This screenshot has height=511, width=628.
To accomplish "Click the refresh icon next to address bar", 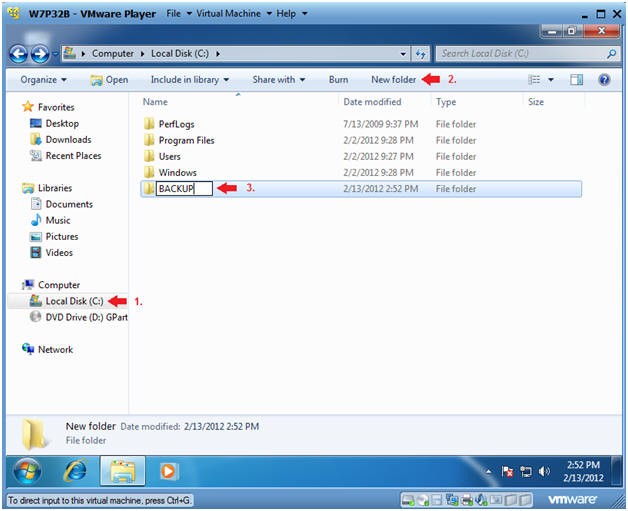I will [420, 54].
